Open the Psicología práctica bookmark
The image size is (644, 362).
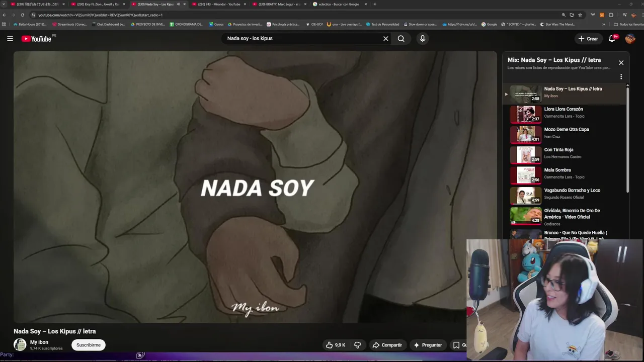283,24
